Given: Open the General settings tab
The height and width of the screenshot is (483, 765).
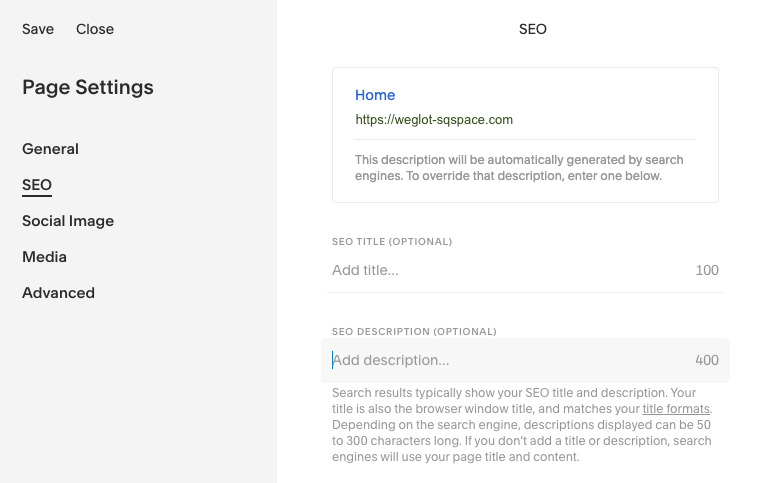Looking at the screenshot, I should 50,149.
